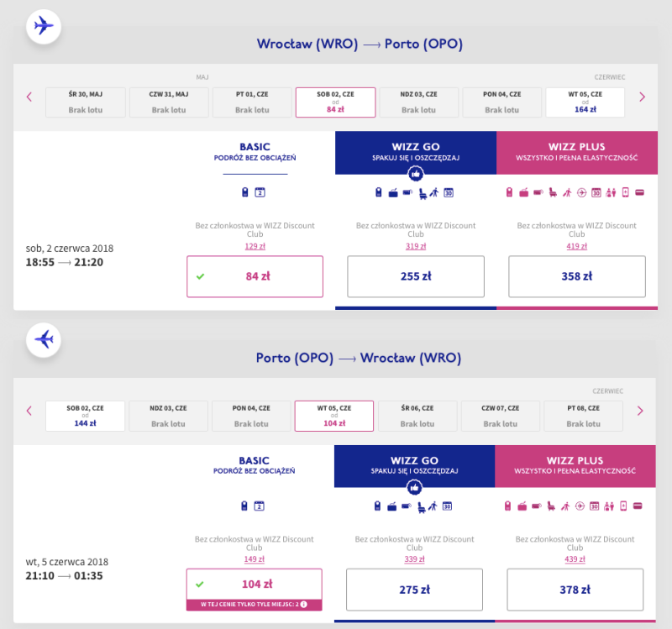The image size is (672, 629).
Task: Click outbound WIZZ PLUS flight change icon
Action: coord(581,193)
